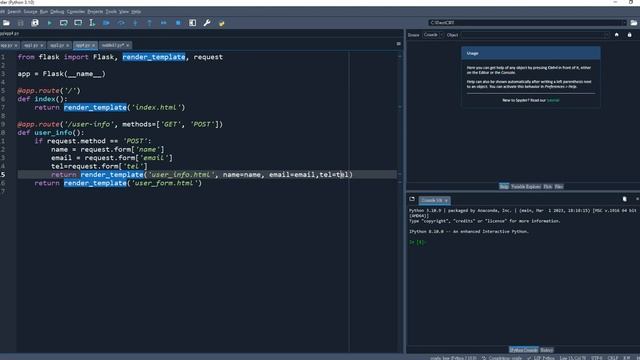Click the conda environment status bar entry

click(x=453, y=358)
